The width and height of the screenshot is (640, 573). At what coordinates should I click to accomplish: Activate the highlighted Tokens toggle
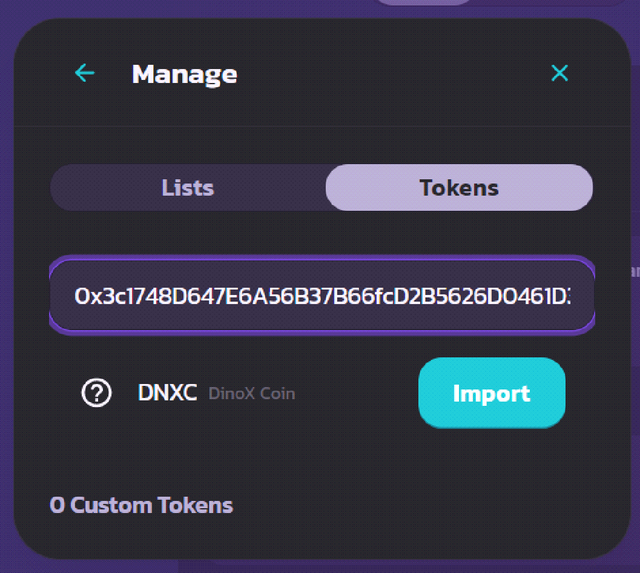click(459, 188)
